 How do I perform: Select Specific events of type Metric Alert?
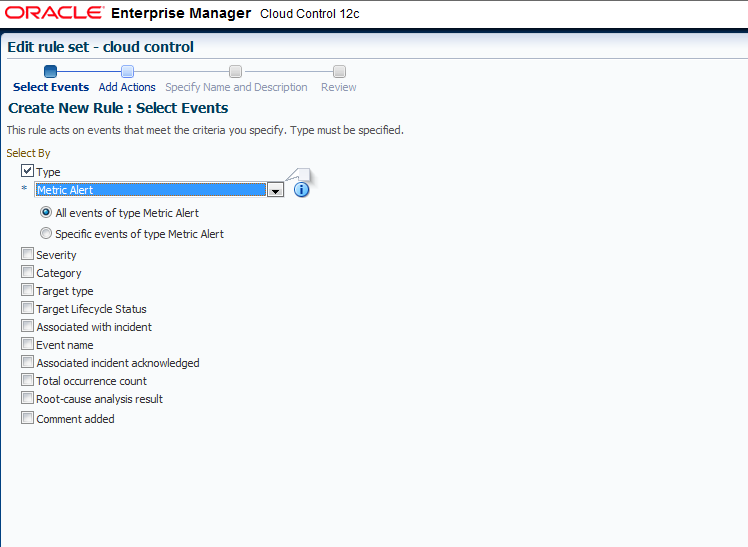click(46, 233)
